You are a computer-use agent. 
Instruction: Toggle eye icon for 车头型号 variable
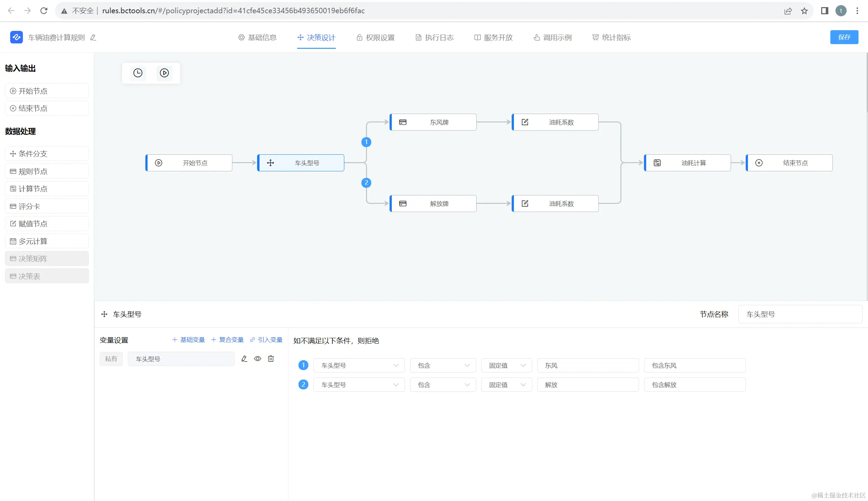tap(257, 359)
